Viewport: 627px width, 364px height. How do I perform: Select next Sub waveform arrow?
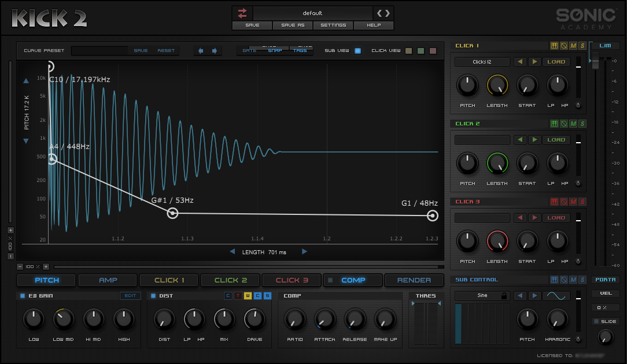pos(534,296)
